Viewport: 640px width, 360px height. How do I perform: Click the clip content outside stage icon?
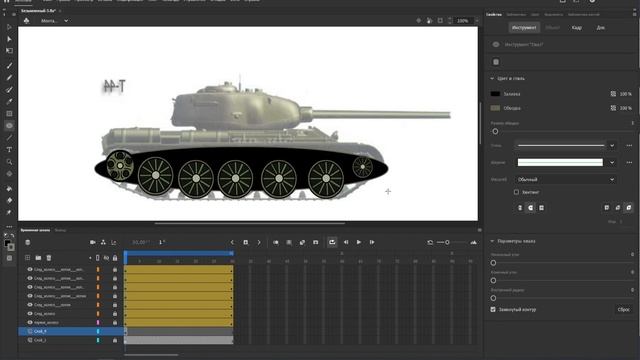pyautogui.click(x=440, y=20)
